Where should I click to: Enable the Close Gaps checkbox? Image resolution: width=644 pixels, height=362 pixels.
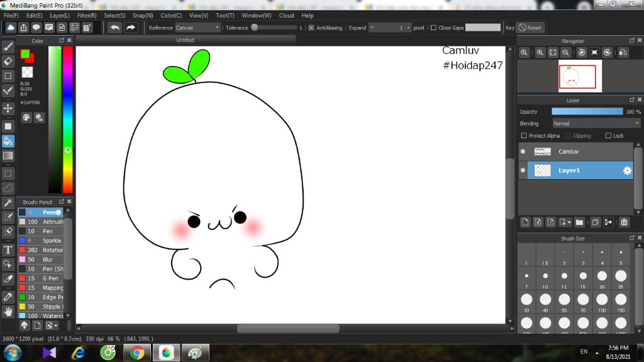433,28
